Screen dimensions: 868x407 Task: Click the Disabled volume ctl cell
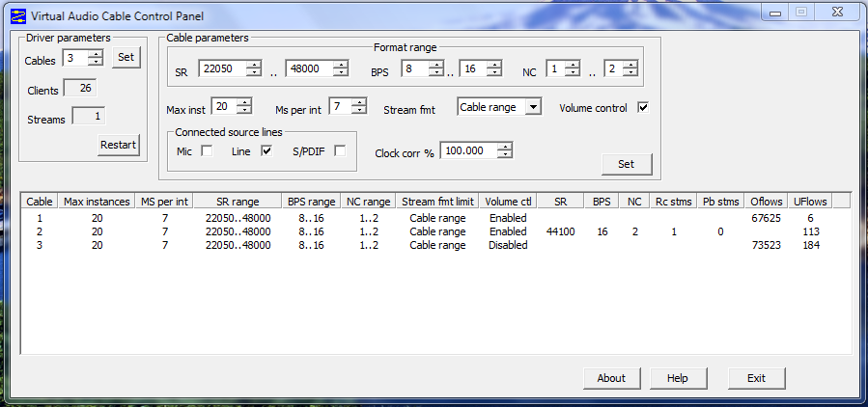[x=508, y=245]
